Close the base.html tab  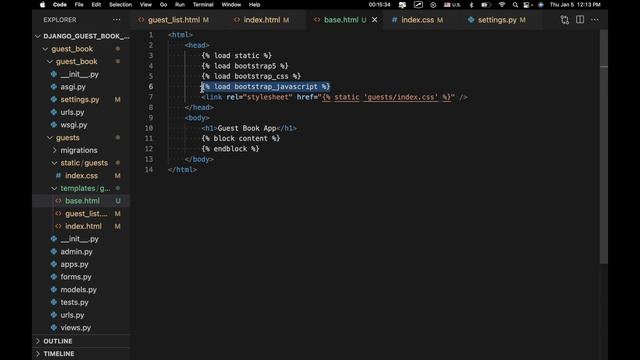coord(375,20)
